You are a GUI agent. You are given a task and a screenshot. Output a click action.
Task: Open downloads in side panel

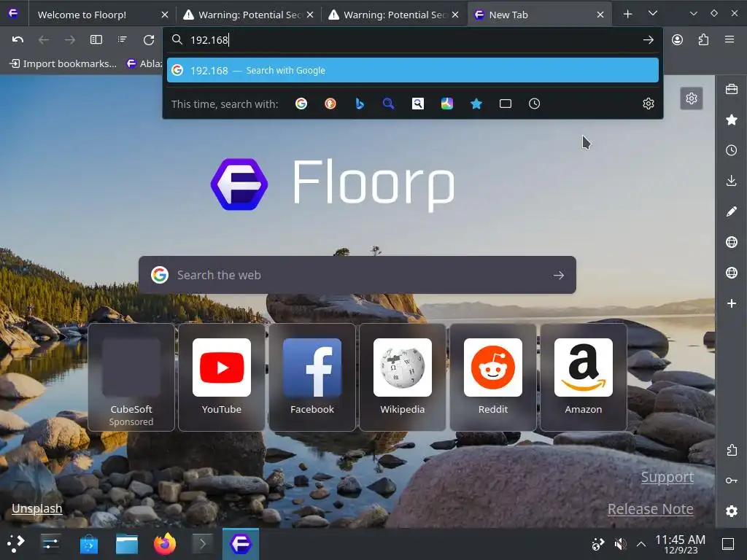(732, 181)
